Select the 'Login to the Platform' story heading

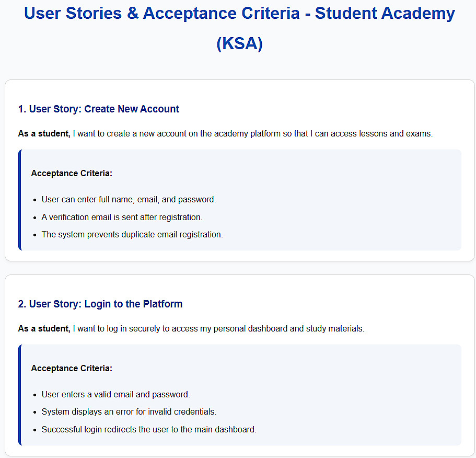pyautogui.click(x=100, y=304)
